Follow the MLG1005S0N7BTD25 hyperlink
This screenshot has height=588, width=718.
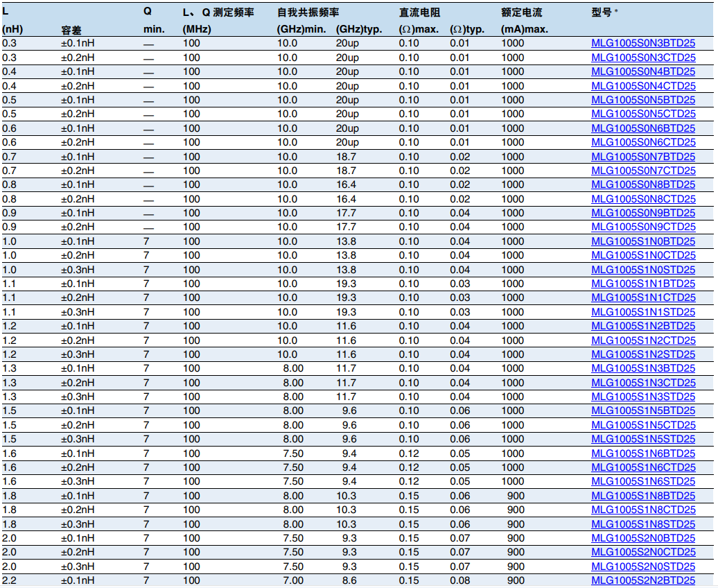click(x=643, y=157)
